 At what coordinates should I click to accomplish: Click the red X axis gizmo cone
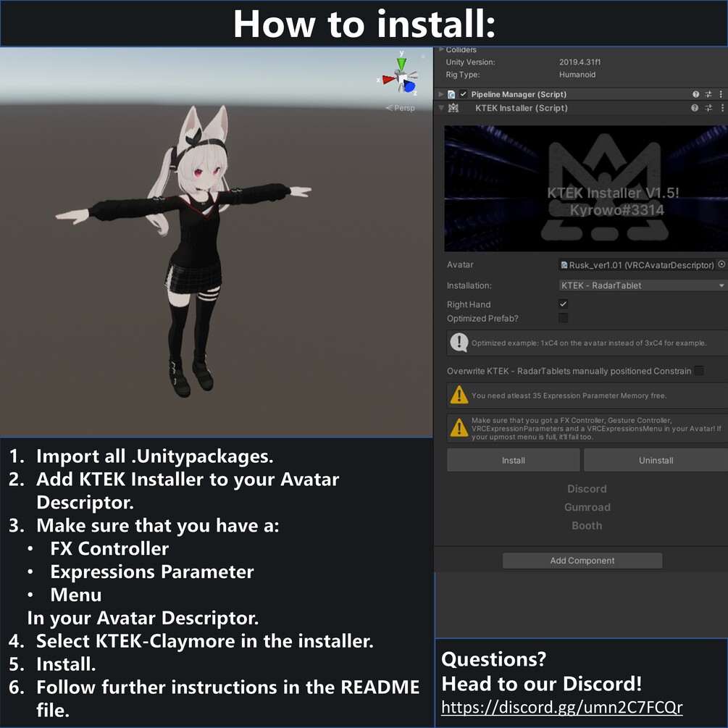tap(388, 80)
